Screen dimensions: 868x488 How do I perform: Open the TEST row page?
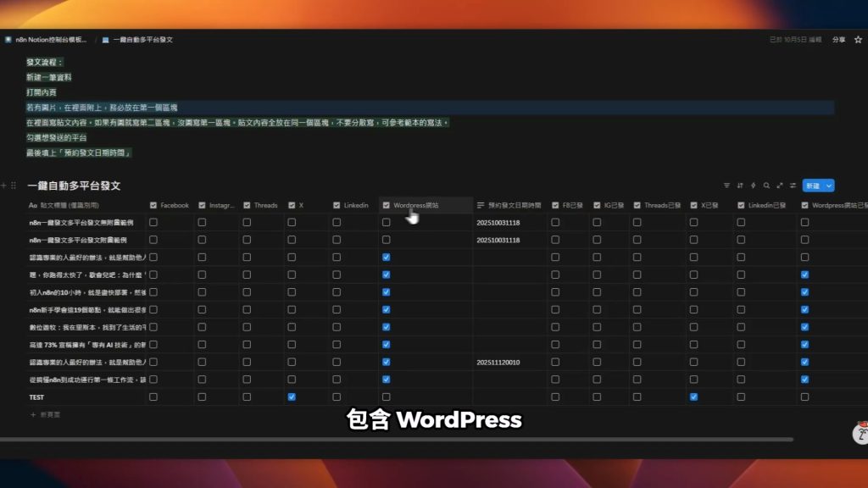point(35,396)
